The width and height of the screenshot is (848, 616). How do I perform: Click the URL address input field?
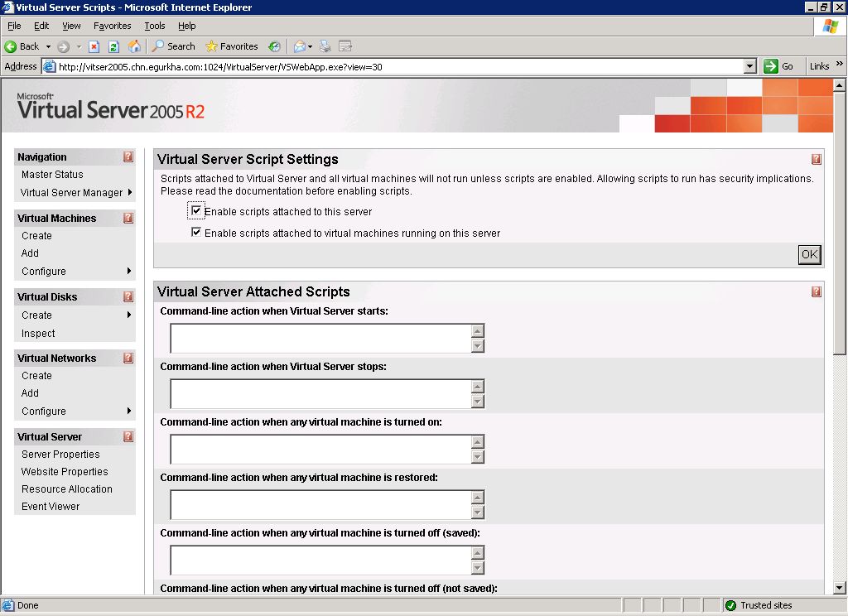[400, 66]
